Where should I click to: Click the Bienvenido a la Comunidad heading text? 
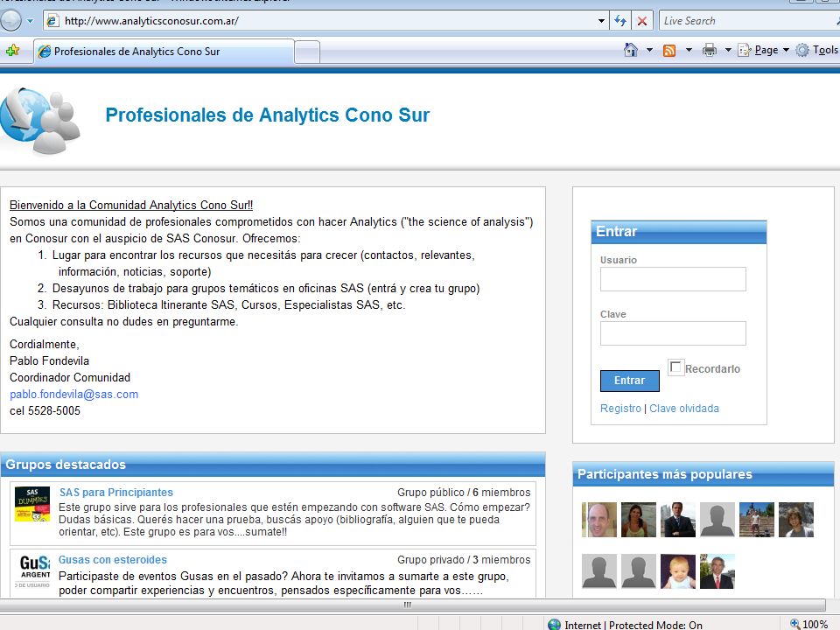pos(131,205)
